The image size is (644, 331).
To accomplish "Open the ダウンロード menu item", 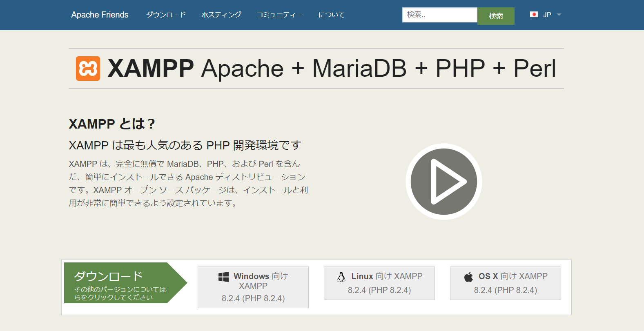I will coord(166,15).
